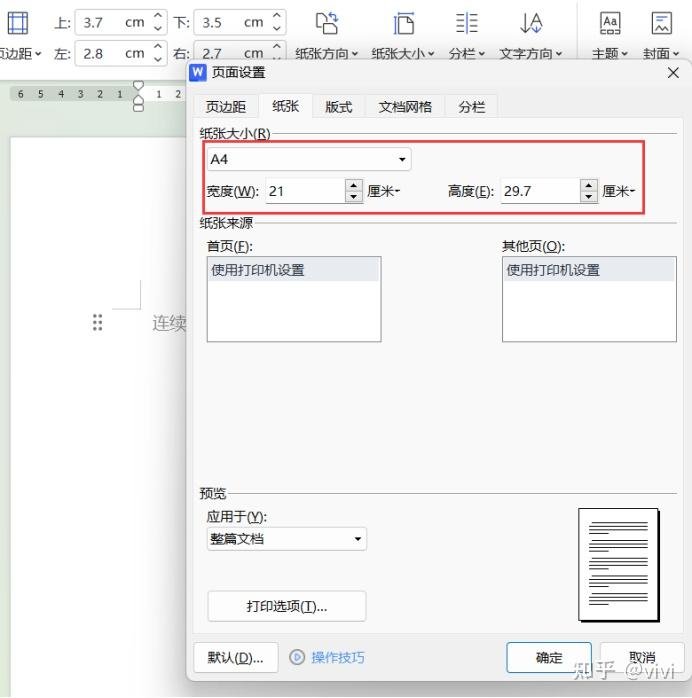Click the 确定 button
This screenshot has width=692, height=698.
pyautogui.click(x=549, y=657)
